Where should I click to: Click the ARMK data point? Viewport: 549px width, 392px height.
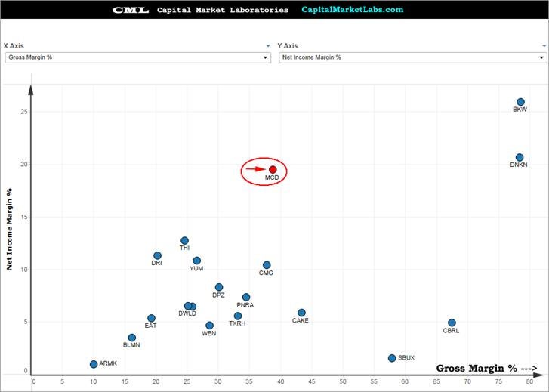pos(94,364)
